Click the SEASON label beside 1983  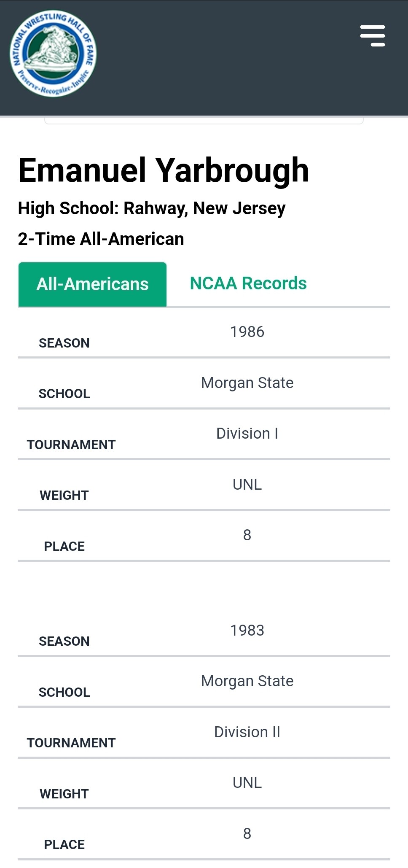click(64, 642)
